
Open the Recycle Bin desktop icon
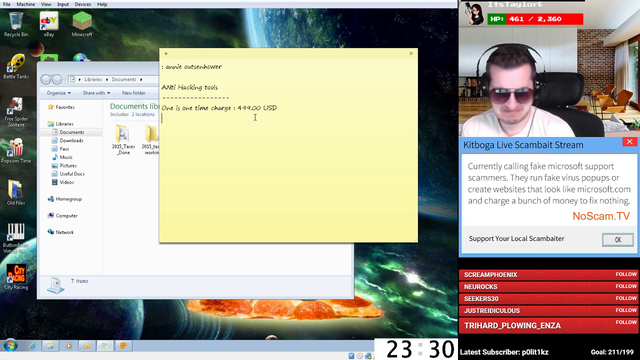[16, 24]
